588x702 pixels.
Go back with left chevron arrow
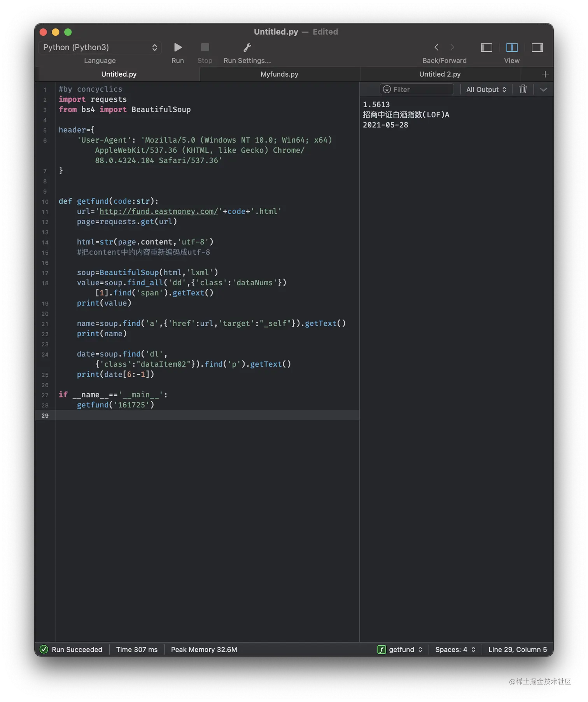(436, 47)
